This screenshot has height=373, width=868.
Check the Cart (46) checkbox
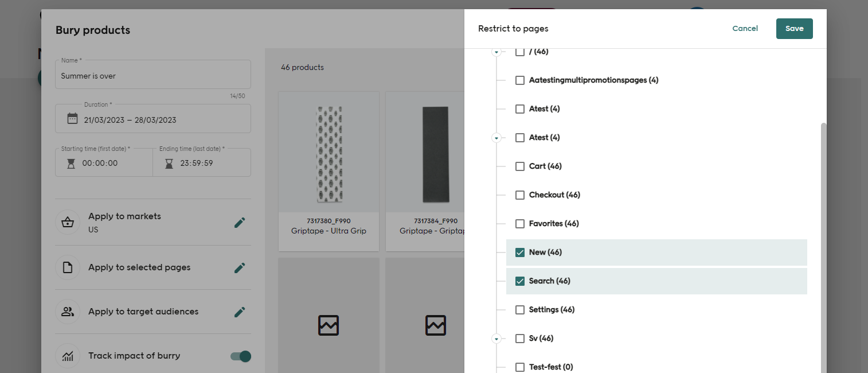point(520,166)
